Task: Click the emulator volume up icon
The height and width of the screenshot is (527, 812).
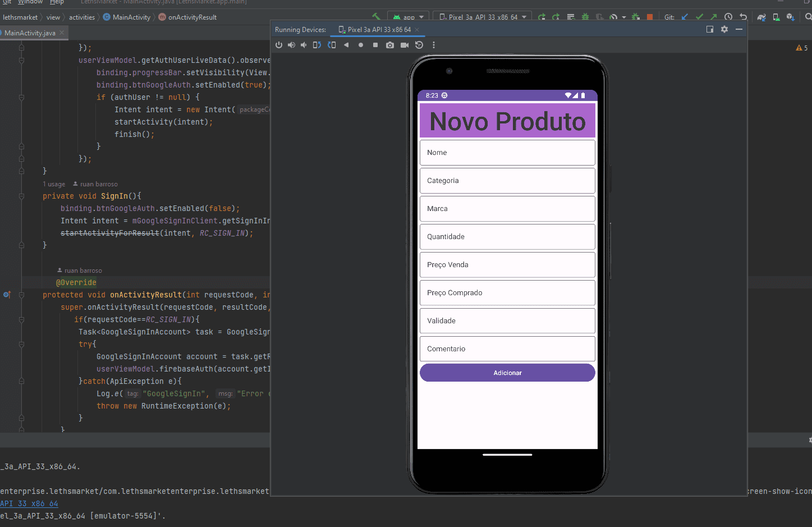Action: click(x=291, y=45)
